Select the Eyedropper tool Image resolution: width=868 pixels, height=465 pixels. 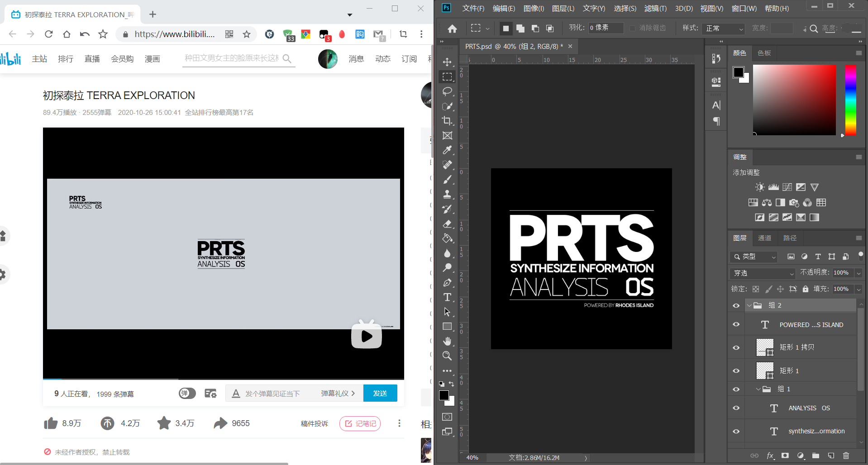pos(448,150)
